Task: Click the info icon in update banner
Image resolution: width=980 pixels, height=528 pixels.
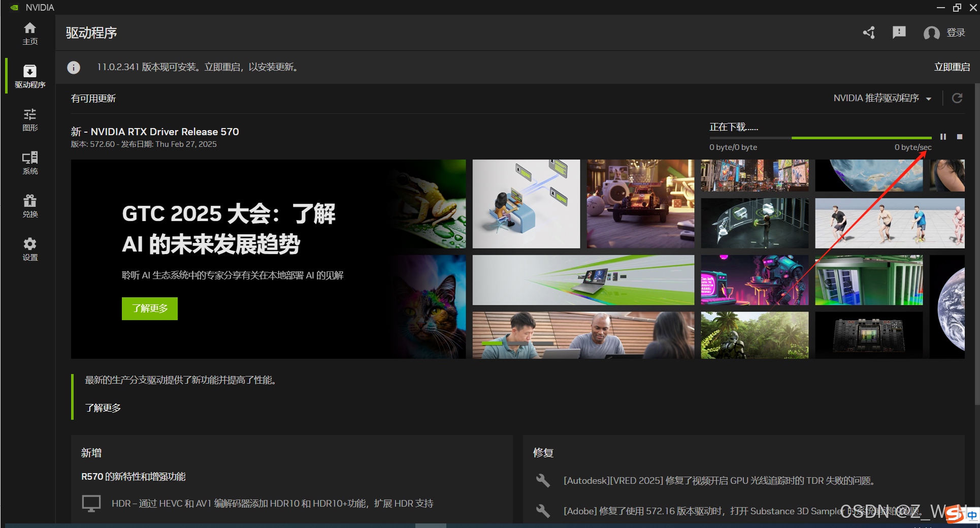Action: [74, 67]
